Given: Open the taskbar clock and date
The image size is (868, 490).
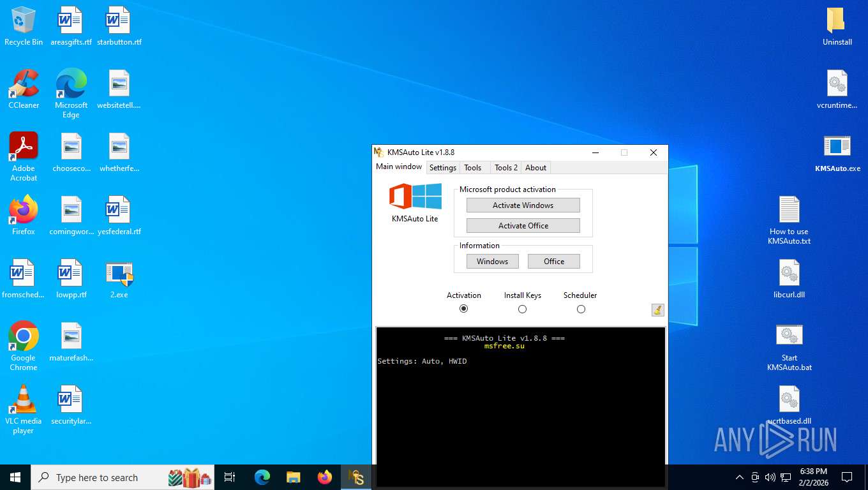Looking at the screenshot, I should 813,477.
